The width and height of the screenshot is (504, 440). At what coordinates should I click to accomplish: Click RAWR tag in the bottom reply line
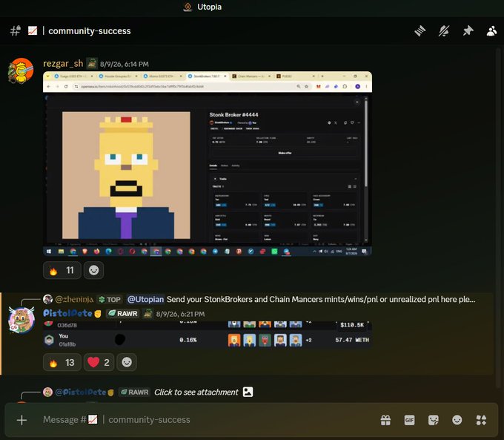[x=134, y=392]
